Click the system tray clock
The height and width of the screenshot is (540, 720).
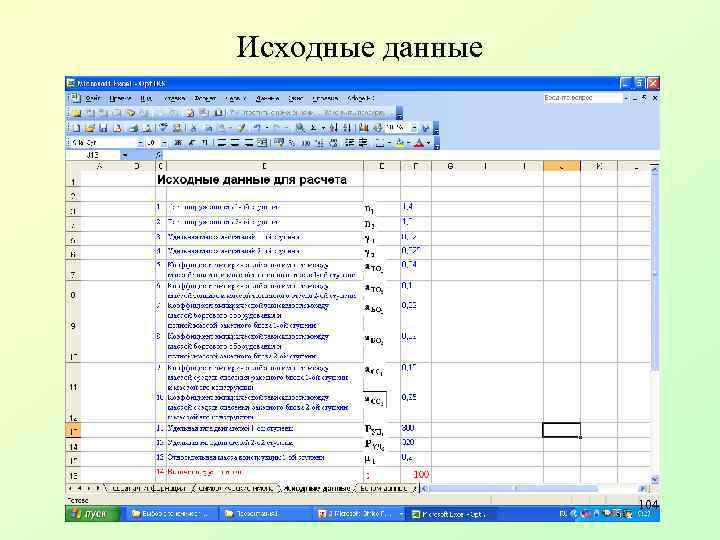(645, 514)
